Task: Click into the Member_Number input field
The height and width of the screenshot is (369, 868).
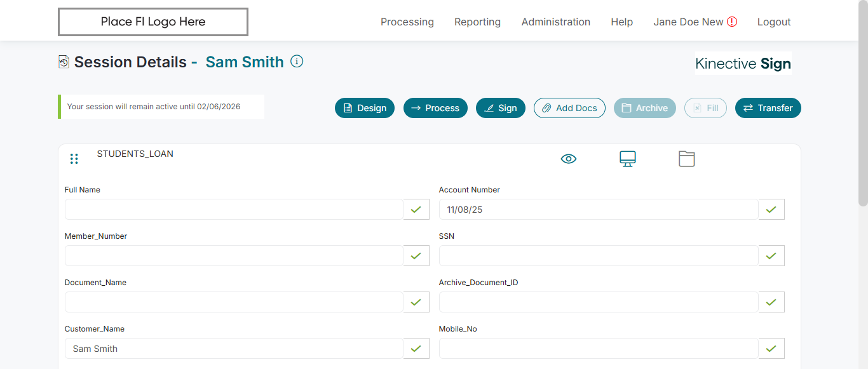Action: click(x=234, y=255)
